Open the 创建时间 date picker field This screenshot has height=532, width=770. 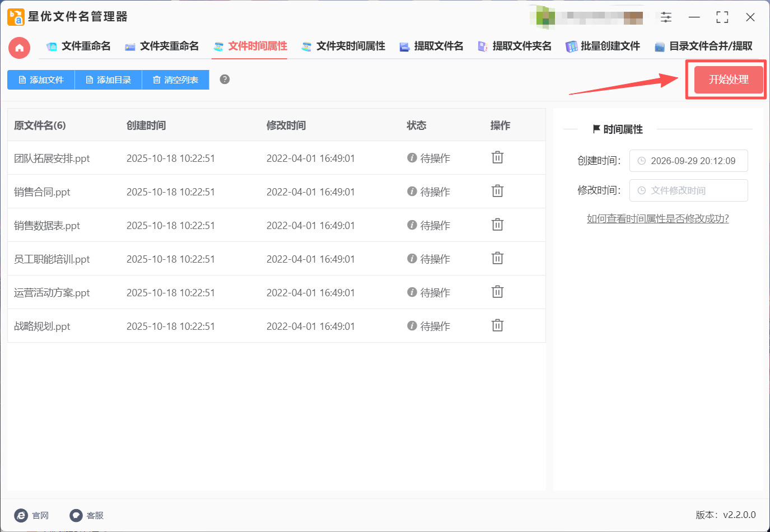pos(688,161)
